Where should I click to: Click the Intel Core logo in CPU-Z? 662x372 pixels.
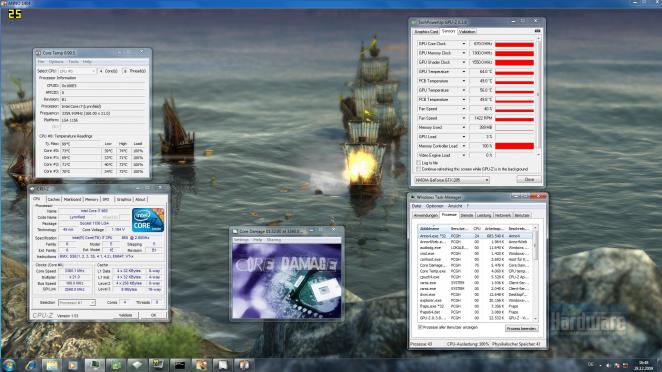coord(148,220)
